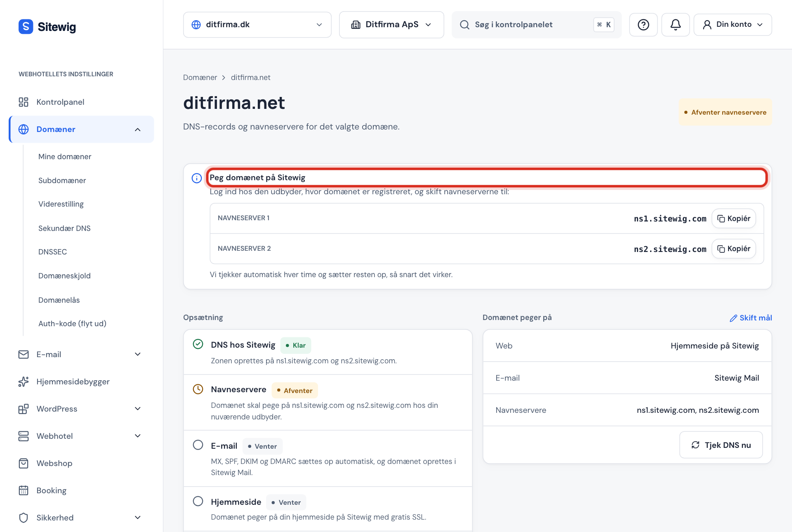Open the help question-mark icon
Image resolution: width=792 pixels, height=532 pixels.
[x=643, y=25]
